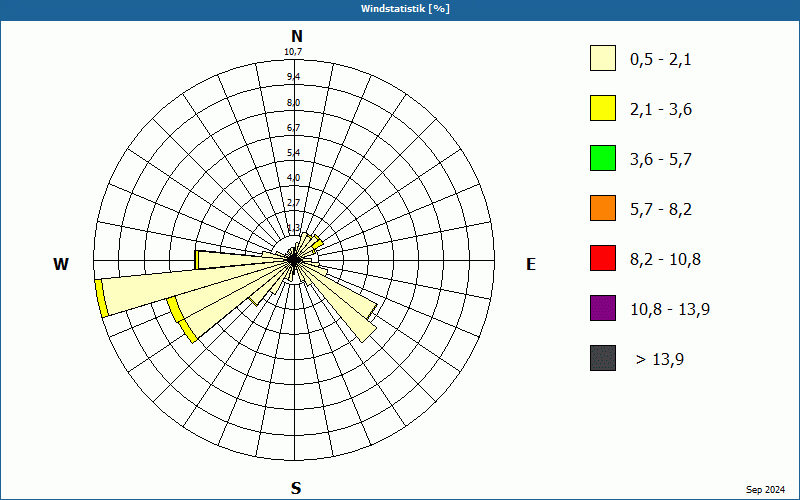Click the S compass label
Screen dimensions: 800x500
tap(296, 488)
